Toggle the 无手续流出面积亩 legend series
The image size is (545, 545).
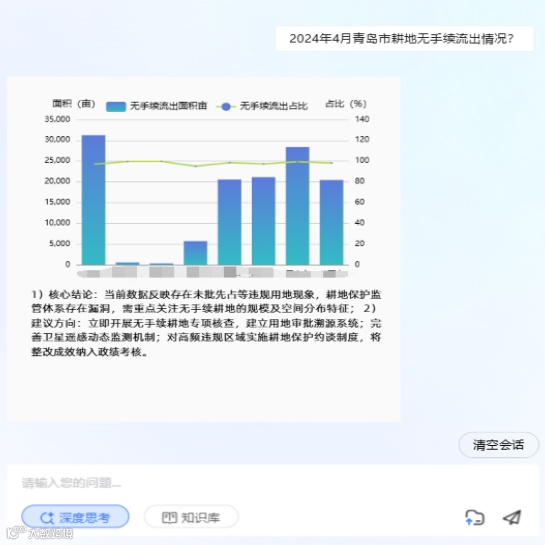(156, 106)
